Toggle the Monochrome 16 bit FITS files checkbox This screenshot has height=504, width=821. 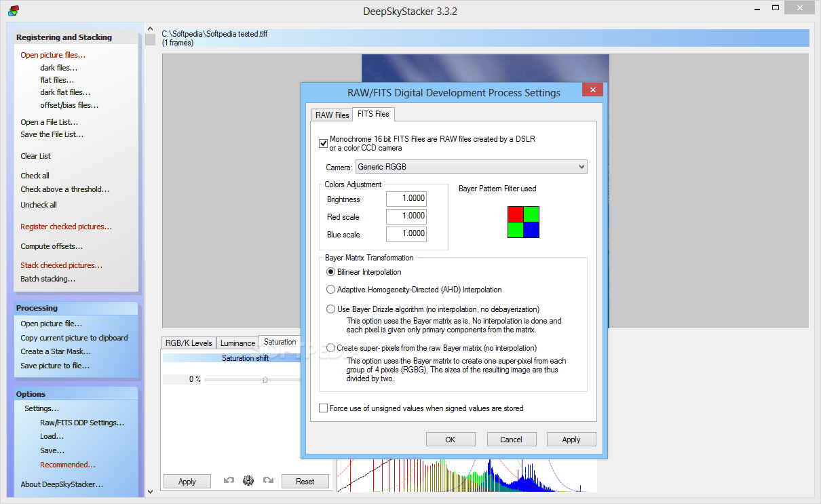click(323, 143)
